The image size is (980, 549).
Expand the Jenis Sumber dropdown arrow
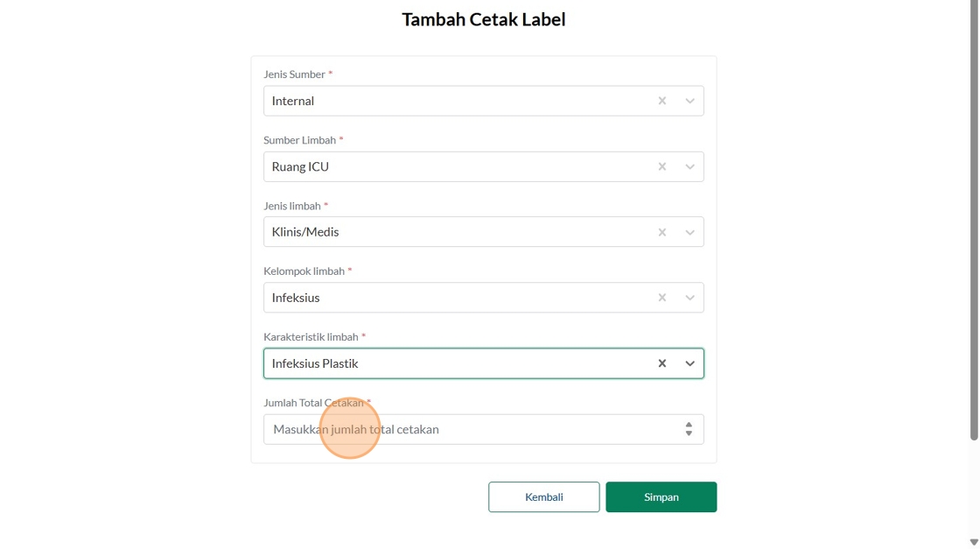(x=689, y=101)
